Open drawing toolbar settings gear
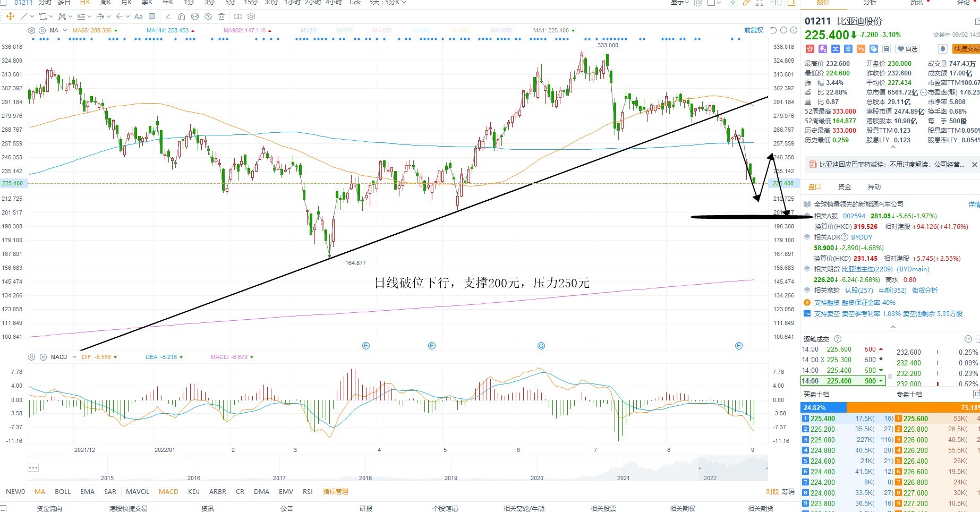980x512 pixels. coord(251,16)
